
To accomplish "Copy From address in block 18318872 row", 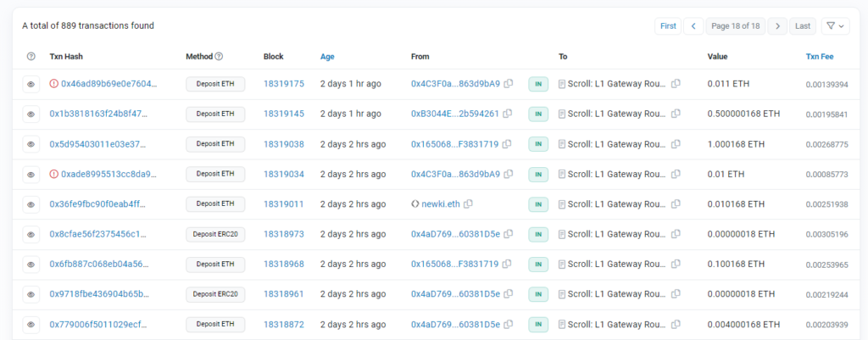I will (x=509, y=324).
